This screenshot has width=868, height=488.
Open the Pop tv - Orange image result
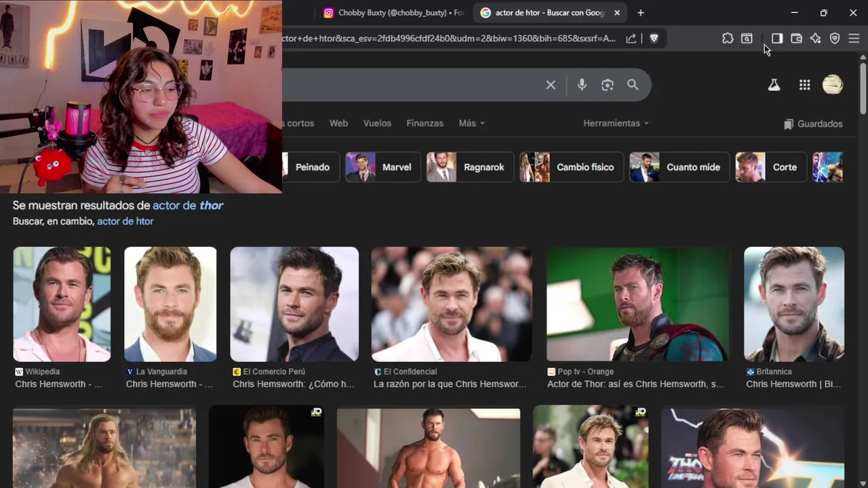[637, 304]
